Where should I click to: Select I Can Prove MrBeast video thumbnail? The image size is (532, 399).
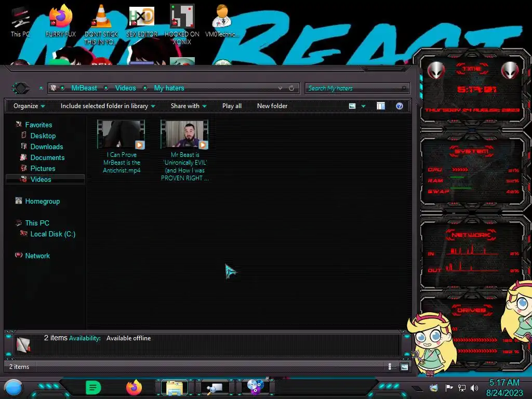point(121,135)
